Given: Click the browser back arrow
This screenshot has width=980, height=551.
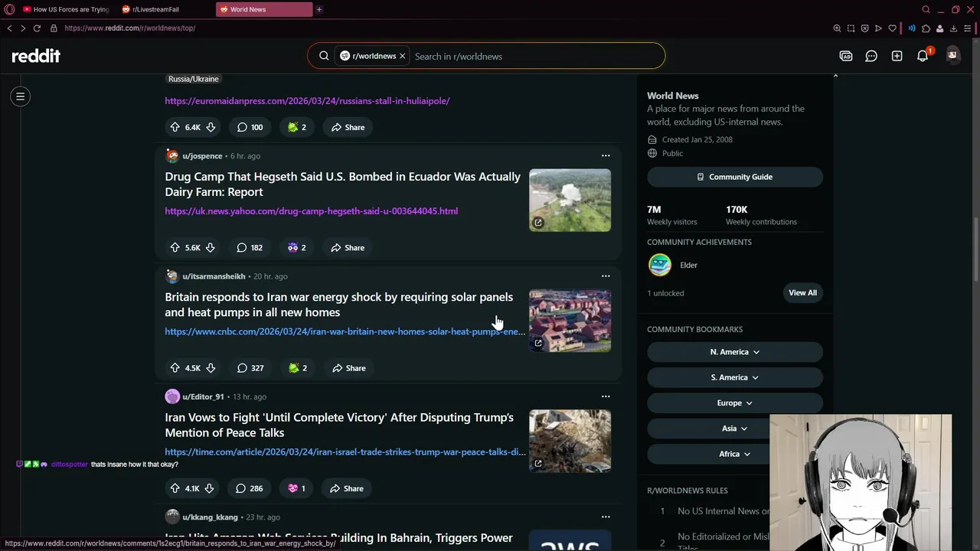Looking at the screenshot, I should [x=9, y=28].
